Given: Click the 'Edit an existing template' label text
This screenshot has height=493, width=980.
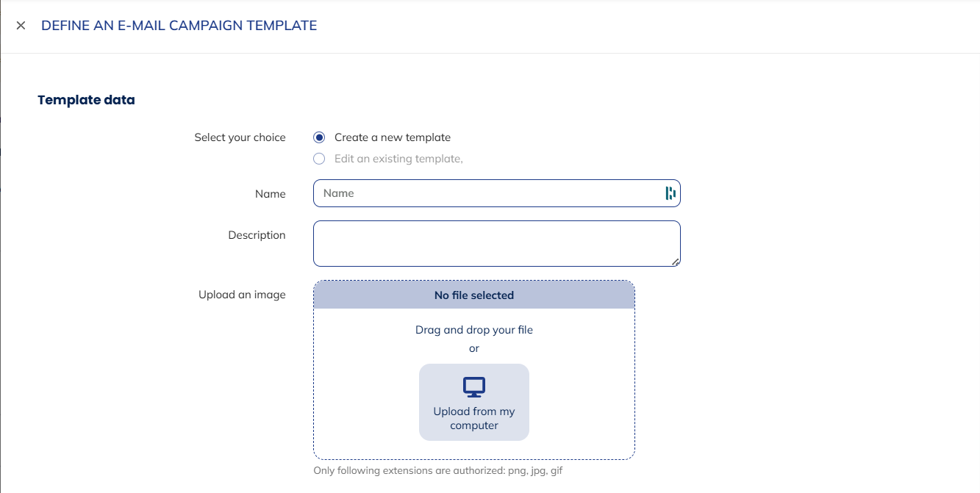Looking at the screenshot, I should (398, 159).
